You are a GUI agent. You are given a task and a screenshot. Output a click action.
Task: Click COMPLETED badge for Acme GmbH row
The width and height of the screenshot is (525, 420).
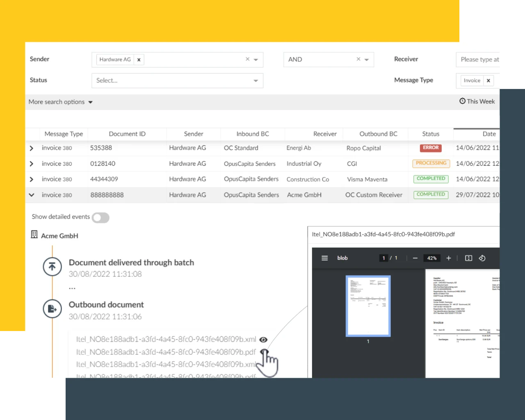pyautogui.click(x=431, y=194)
